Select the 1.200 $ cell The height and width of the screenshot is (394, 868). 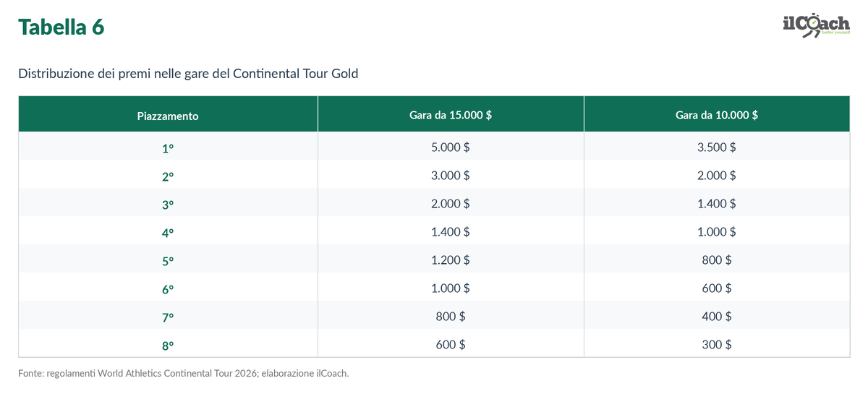(451, 260)
